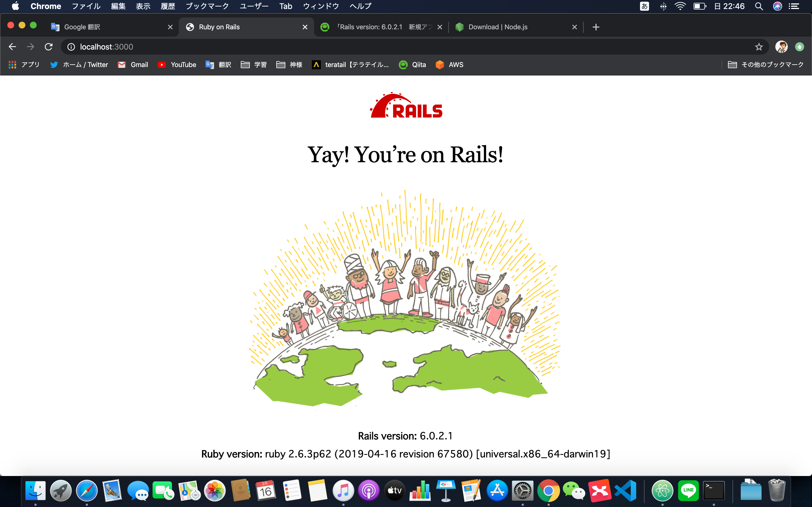Toggle page reload button state
The image size is (812, 507).
coord(48,47)
